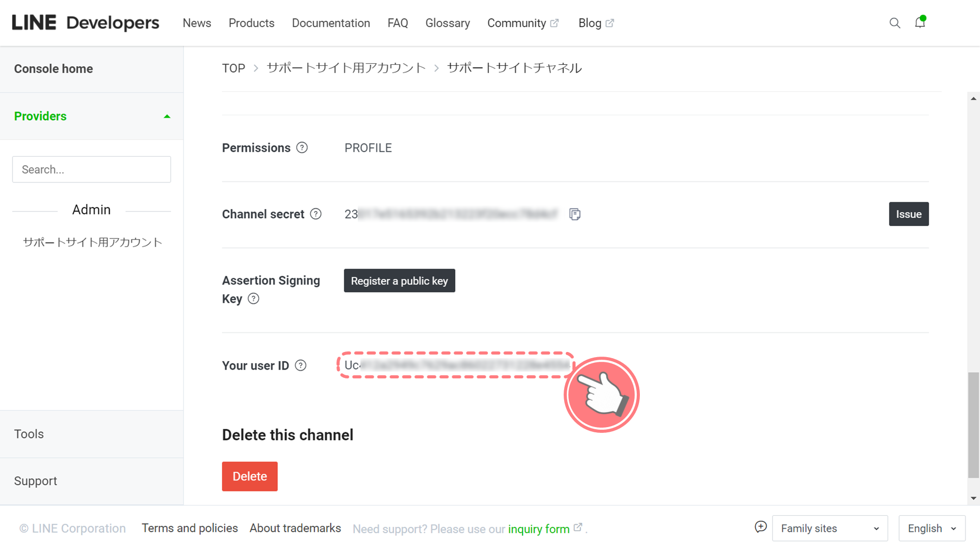Open the Community external link
The image size is (980, 551).
point(523,23)
